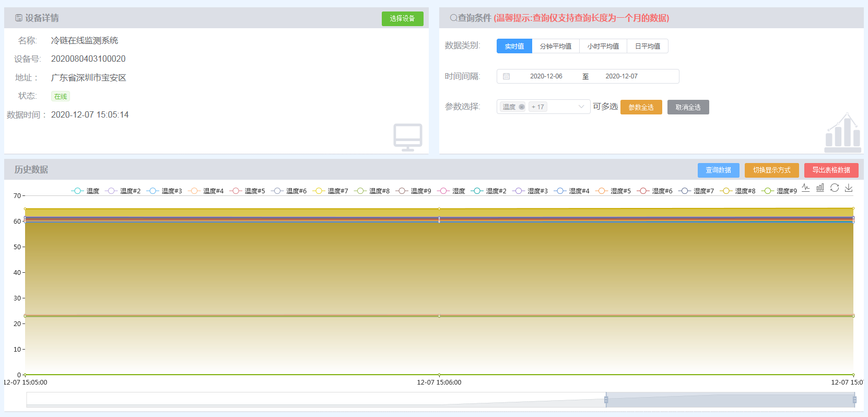This screenshot has height=417, width=868.
Task: Click the save-as-image download icon
Action: point(849,188)
